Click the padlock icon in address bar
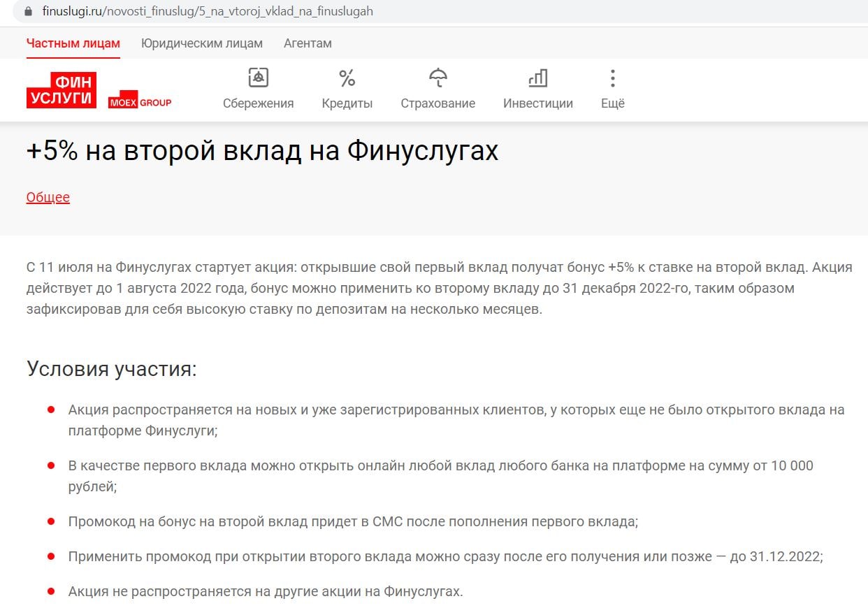This screenshot has width=868, height=608. [x=28, y=12]
